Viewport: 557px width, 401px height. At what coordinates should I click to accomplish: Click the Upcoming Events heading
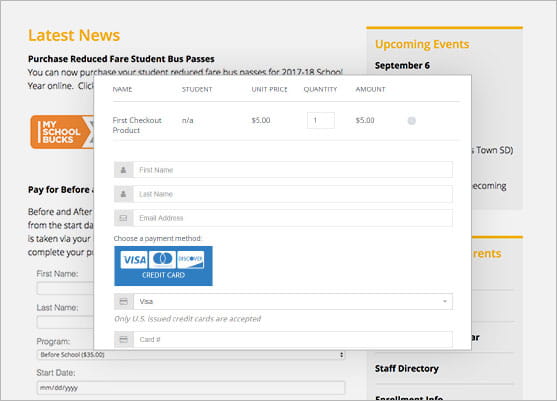click(x=422, y=44)
